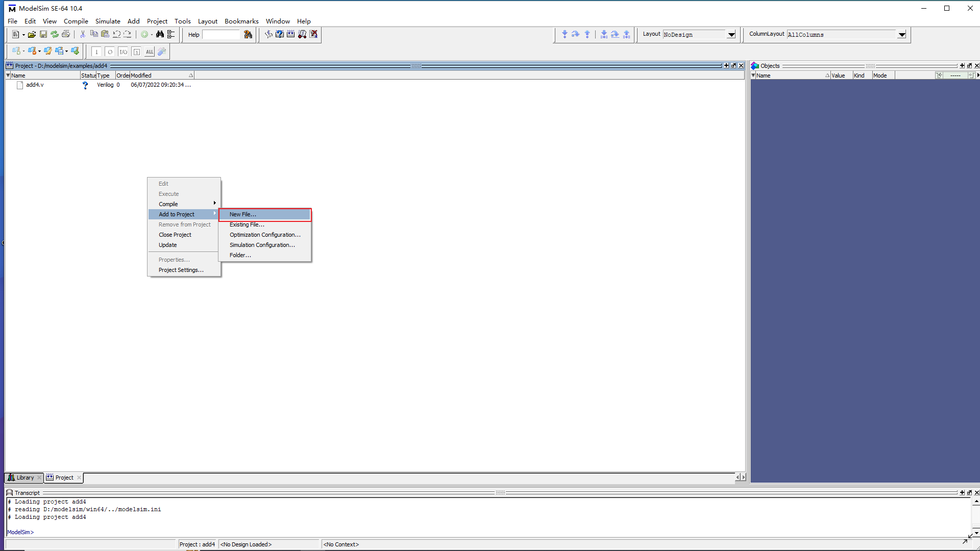Viewport: 980px width, 551px height.
Task: Close the Library tab with its x
Action: point(39,478)
